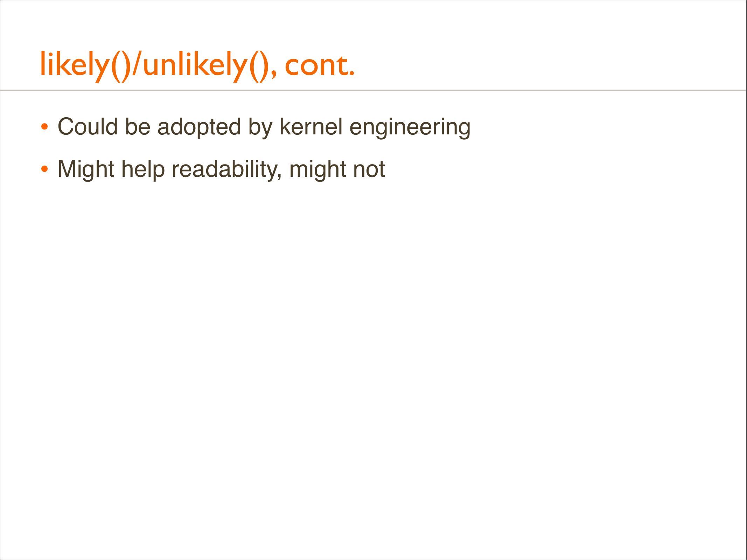
Task: Click the word 'help' in second bullet
Action: (x=143, y=170)
